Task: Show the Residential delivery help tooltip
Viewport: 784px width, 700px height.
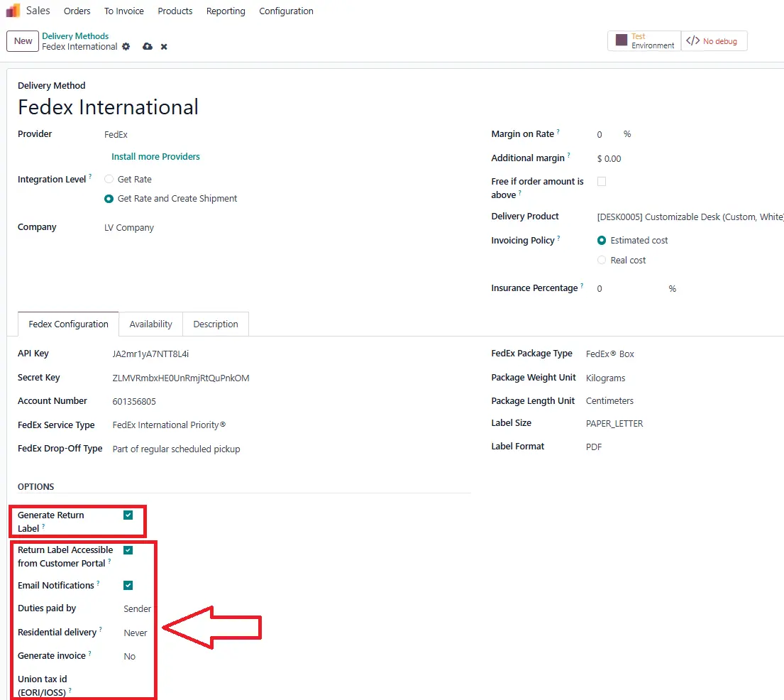Action: (x=101, y=630)
